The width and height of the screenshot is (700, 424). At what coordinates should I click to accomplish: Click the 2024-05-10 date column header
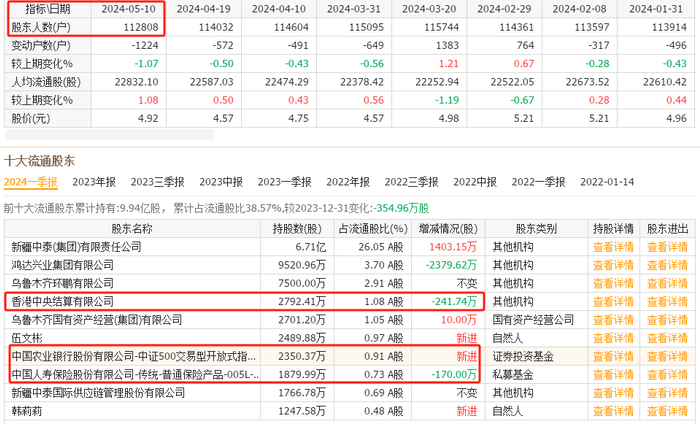pyautogui.click(x=128, y=9)
